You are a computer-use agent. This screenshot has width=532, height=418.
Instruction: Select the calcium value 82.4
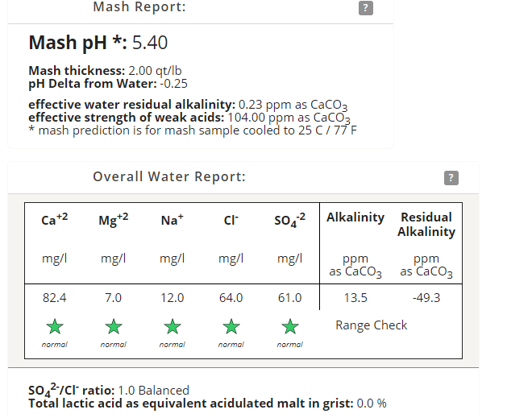click(x=55, y=298)
